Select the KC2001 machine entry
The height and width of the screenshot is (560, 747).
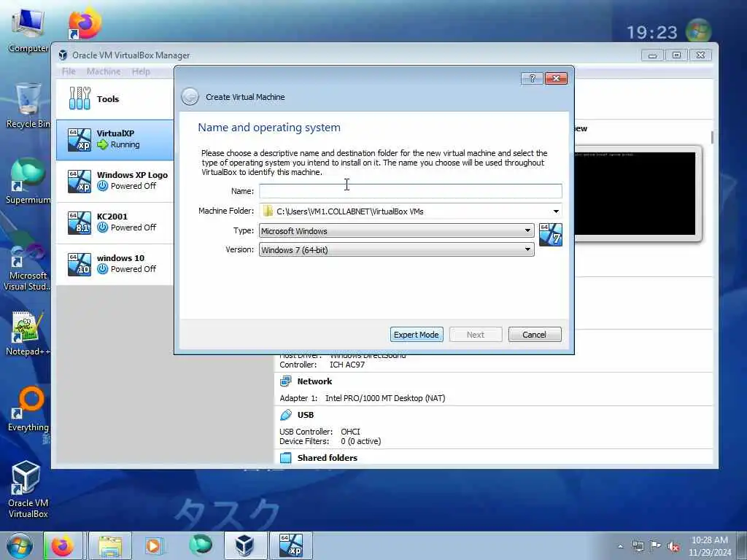coord(115,223)
